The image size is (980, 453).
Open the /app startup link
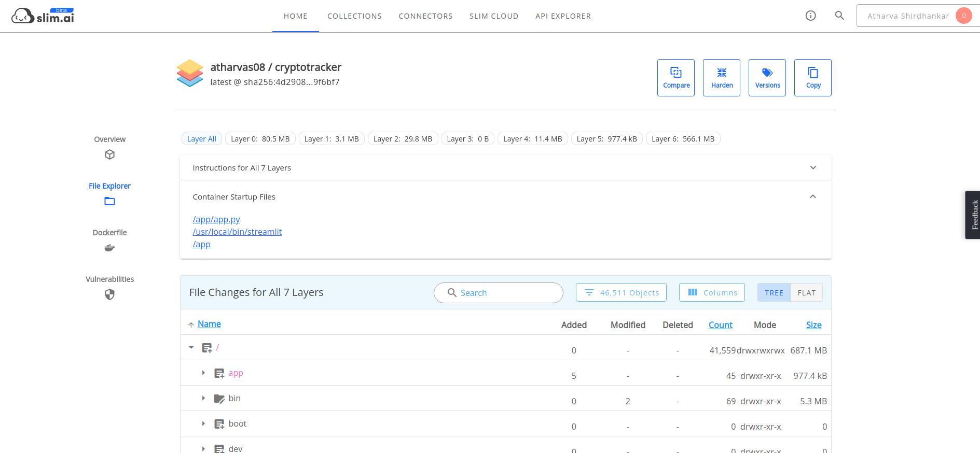202,245
